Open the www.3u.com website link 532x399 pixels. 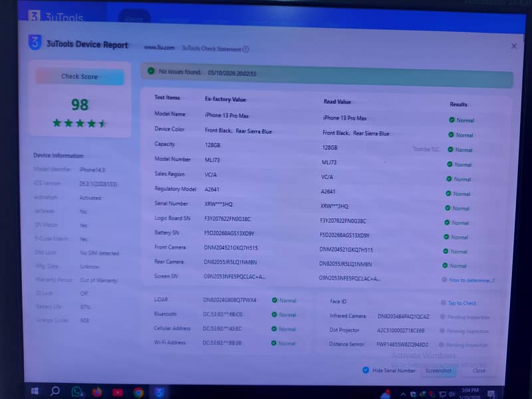tap(159, 48)
